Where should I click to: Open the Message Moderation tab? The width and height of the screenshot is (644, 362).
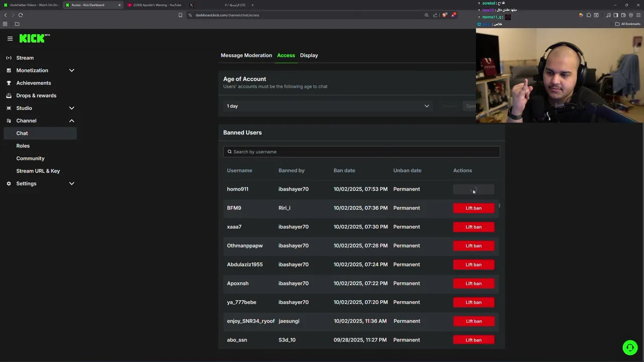(246, 55)
